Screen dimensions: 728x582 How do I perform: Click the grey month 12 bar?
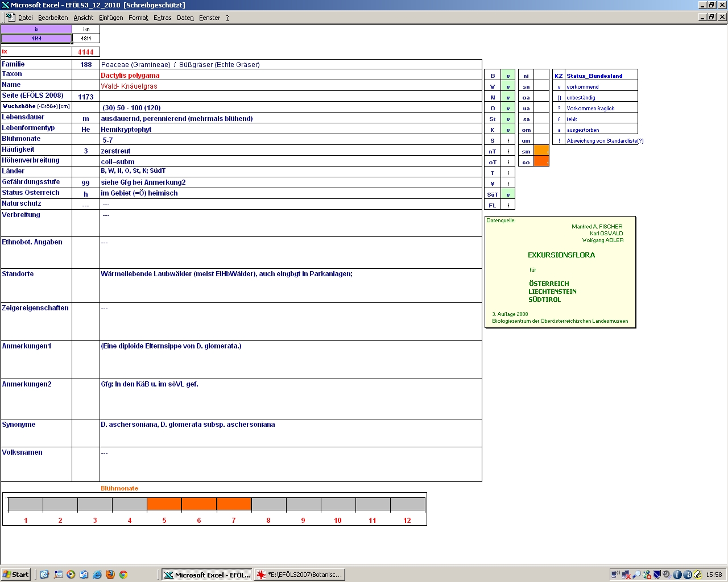coord(407,504)
